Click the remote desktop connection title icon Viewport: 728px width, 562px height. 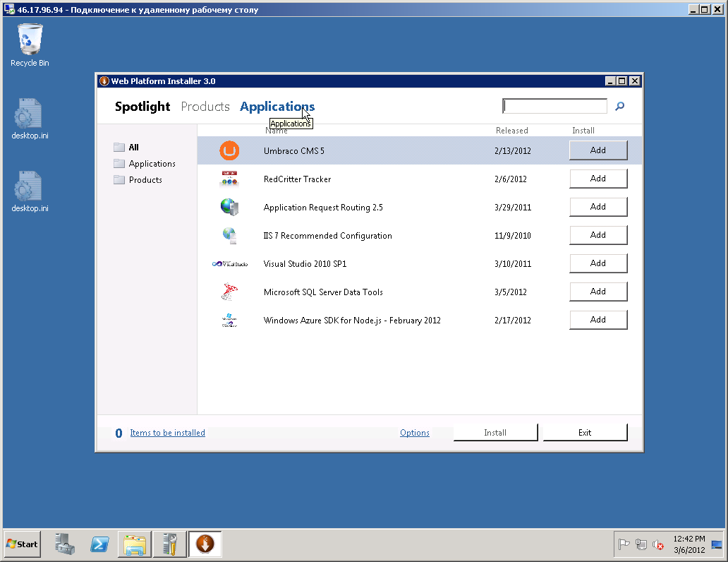9,9
